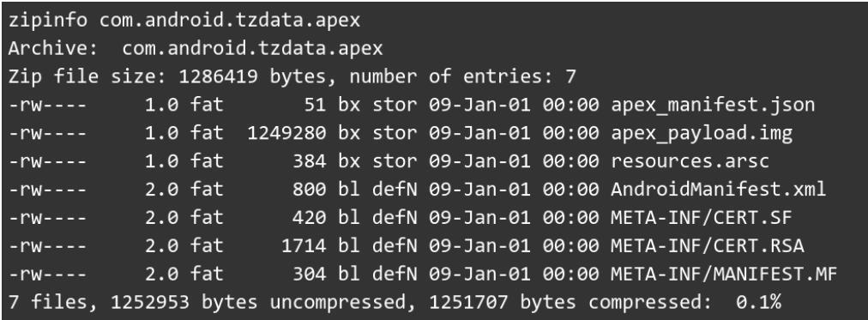Viewport: 868px width, 320px height.
Task: Click the 1714 size of CERT.RSA
Action: 304,246
